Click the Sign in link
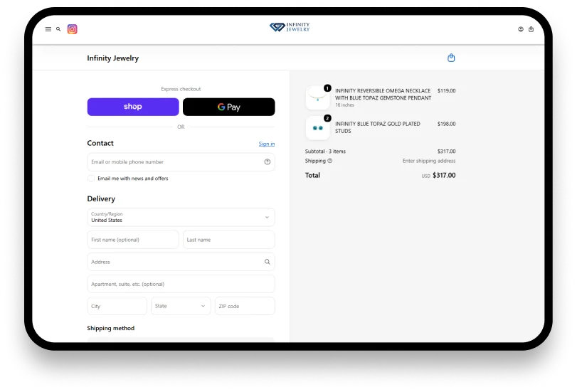The image size is (577, 392). click(x=267, y=144)
